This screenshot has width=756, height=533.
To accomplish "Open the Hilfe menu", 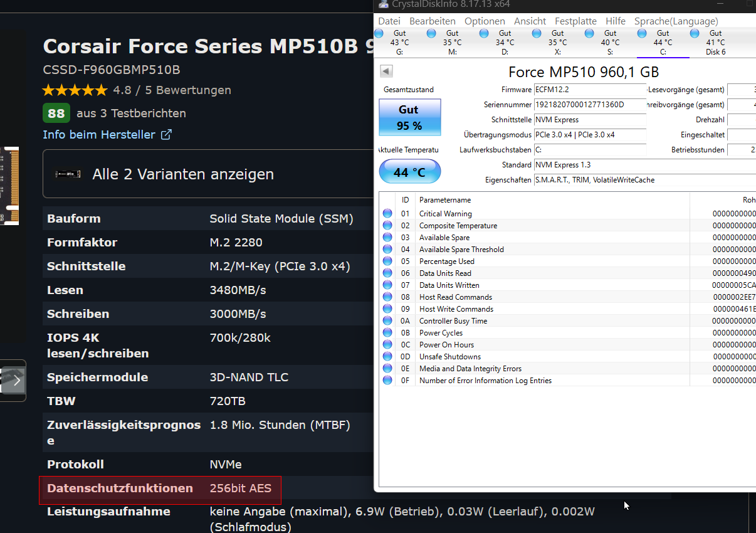I will 616,21.
